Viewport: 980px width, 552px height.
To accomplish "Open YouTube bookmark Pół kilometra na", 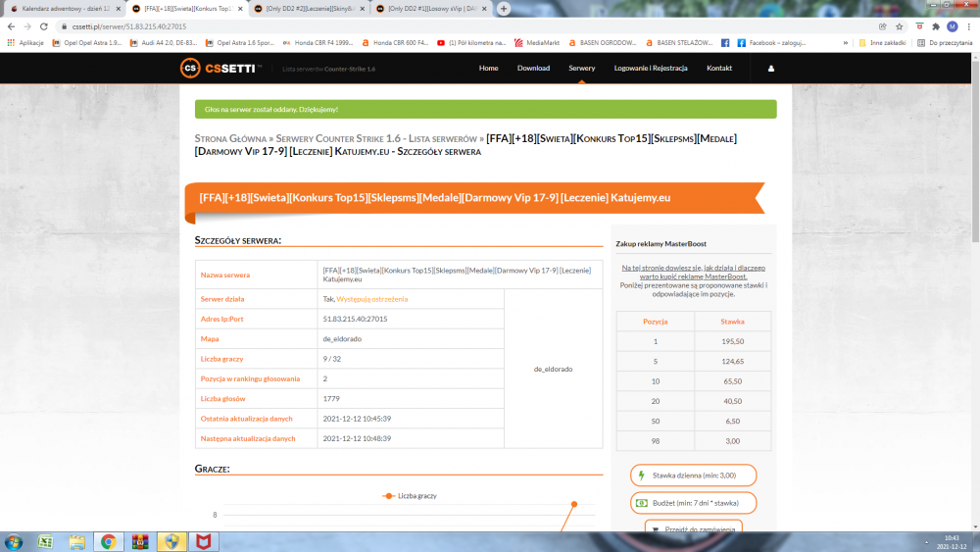I will click(x=471, y=43).
